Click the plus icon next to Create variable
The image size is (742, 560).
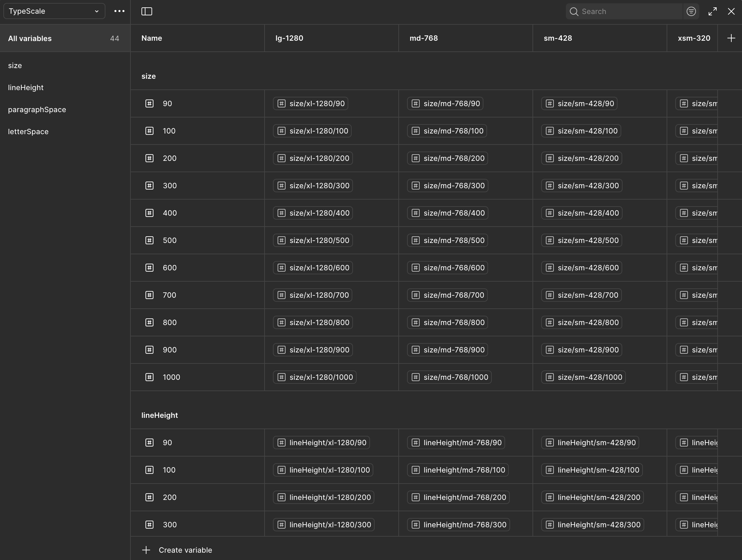coord(146,550)
